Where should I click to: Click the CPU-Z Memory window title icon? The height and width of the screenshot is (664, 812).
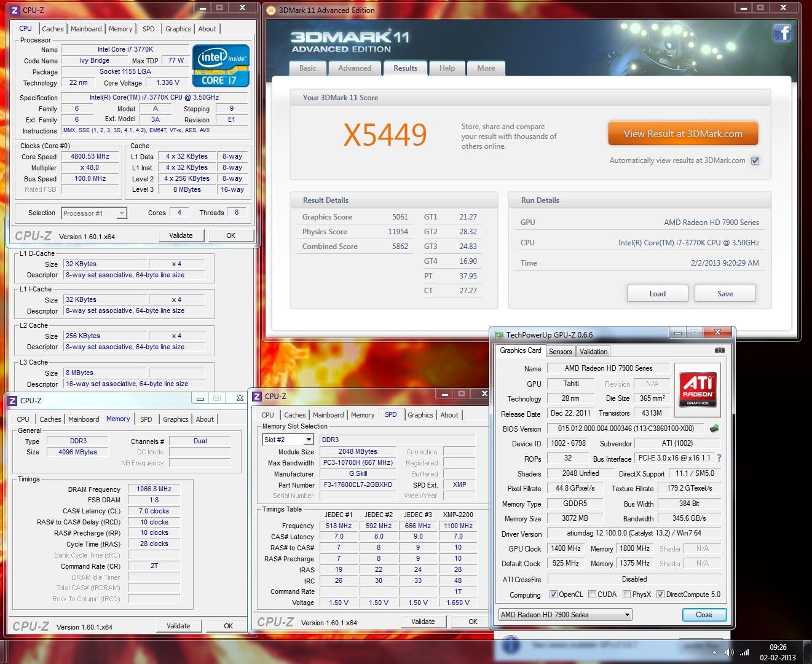13,400
